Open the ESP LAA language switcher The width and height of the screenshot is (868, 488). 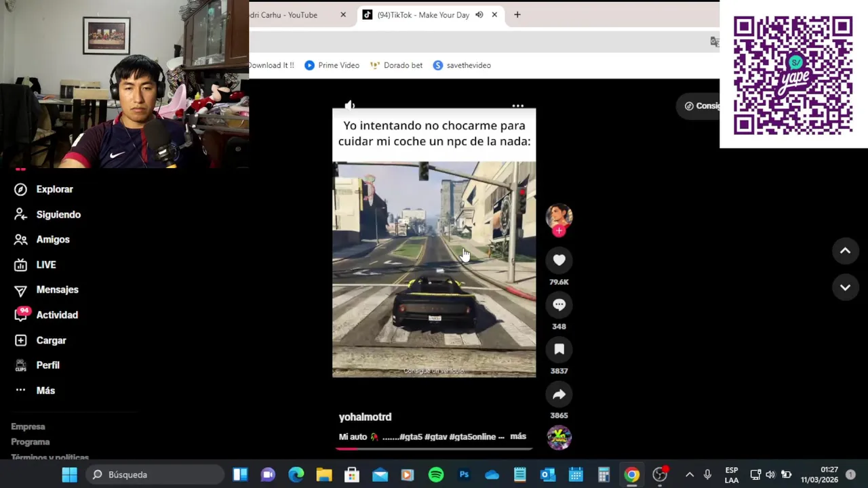click(x=732, y=474)
